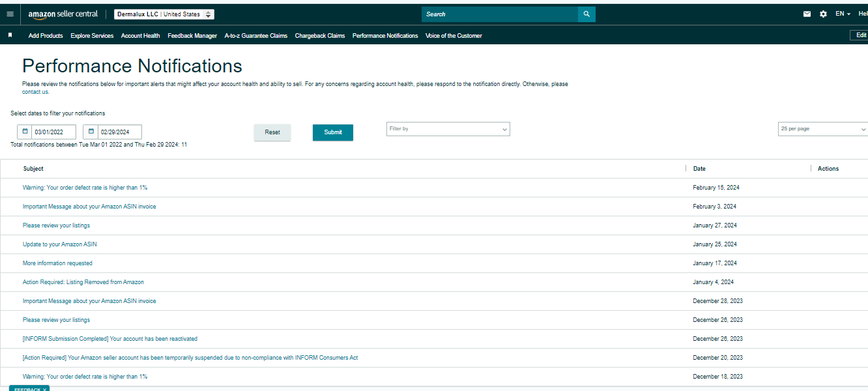The image size is (868, 391).
Task: Open Voice of the Customer
Action: point(454,36)
